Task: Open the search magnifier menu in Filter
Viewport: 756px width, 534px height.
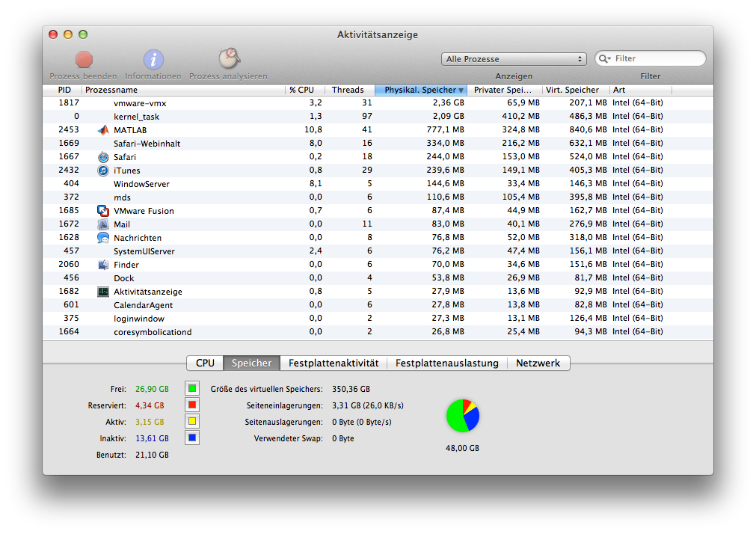Action: [605, 59]
